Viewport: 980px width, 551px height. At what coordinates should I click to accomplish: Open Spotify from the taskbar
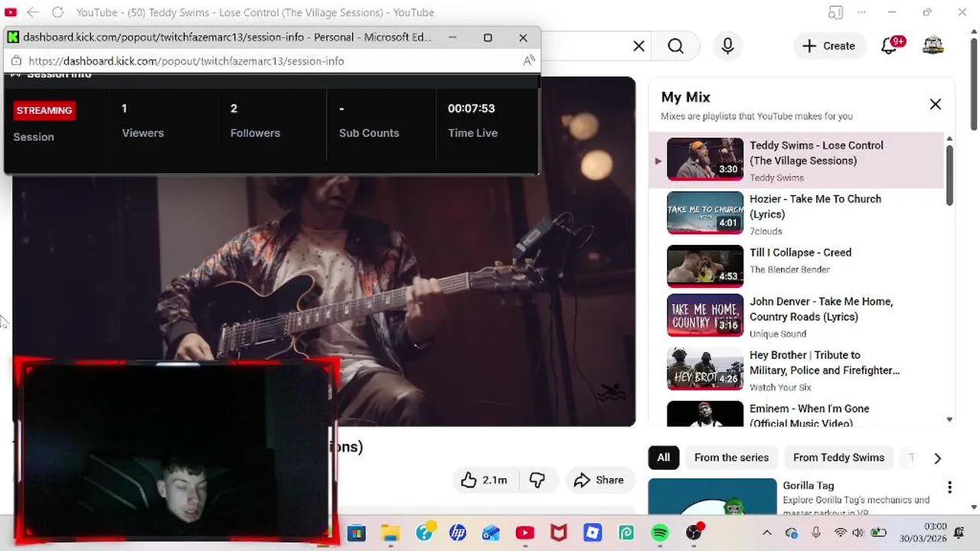click(x=660, y=533)
